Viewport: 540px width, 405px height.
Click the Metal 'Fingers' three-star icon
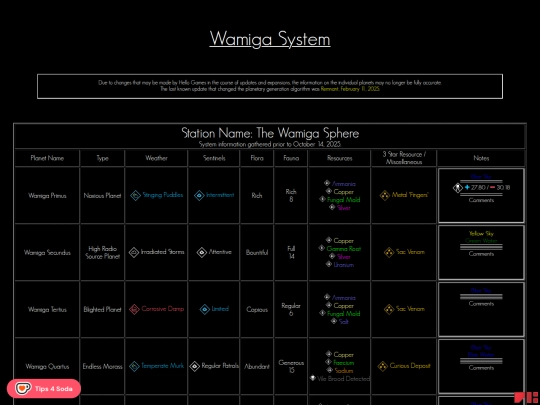click(384, 196)
